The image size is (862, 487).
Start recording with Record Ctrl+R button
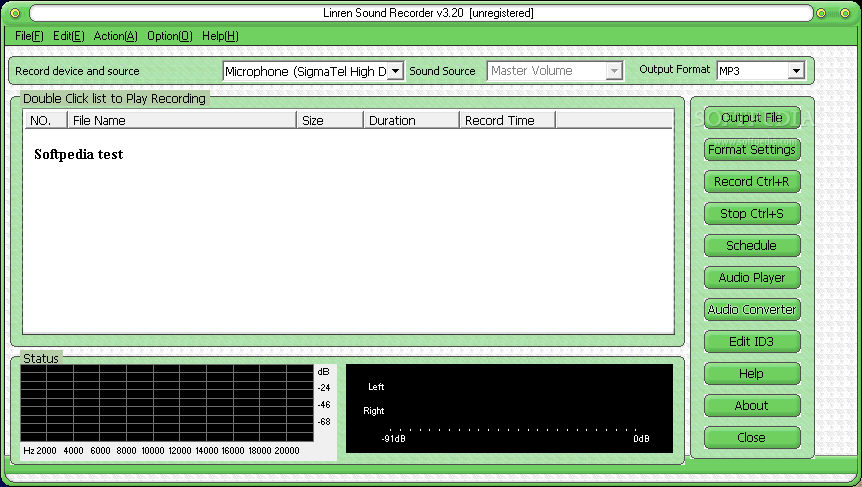tap(752, 181)
